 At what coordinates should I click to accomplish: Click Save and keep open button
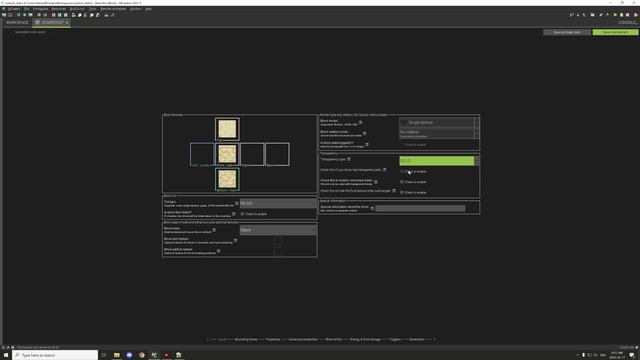(567, 32)
